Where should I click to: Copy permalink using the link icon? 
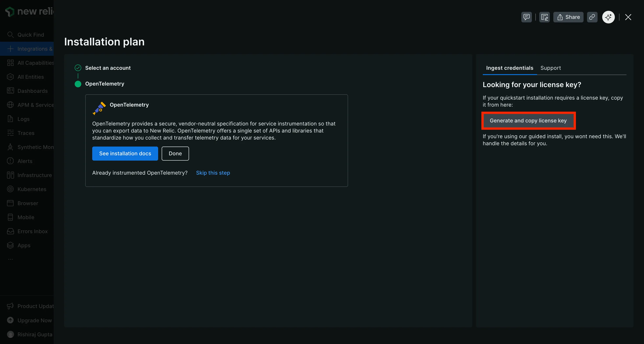592,17
